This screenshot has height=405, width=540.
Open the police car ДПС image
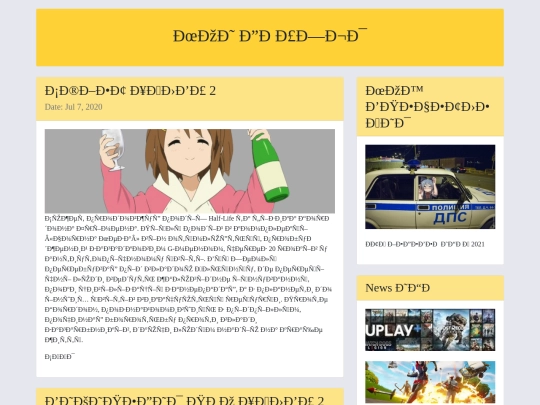coord(430,187)
